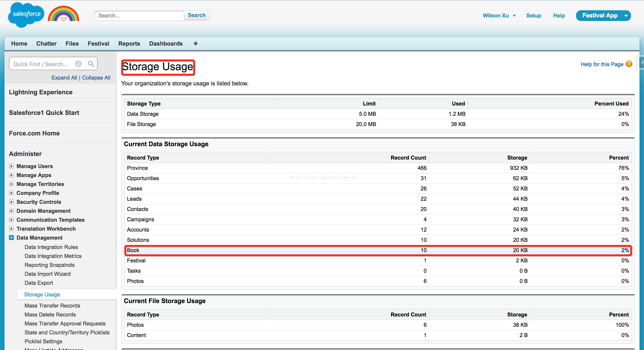644x350 pixels.
Task: Click the Quick Find magnifier icon
Action: click(x=91, y=64)
